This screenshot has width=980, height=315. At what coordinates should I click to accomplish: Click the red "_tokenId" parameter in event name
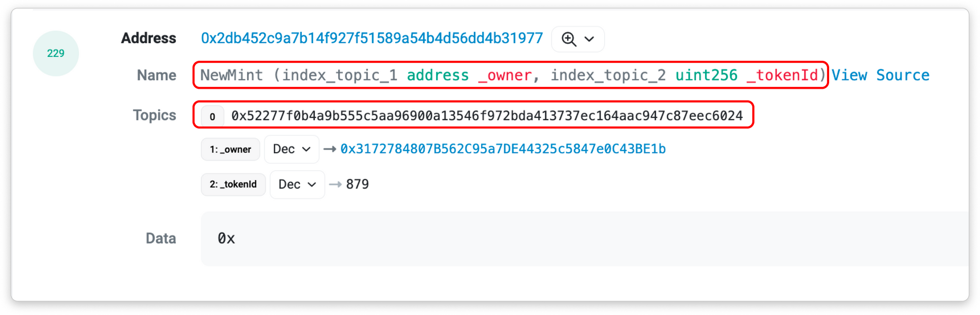click(x=782, y=75)
